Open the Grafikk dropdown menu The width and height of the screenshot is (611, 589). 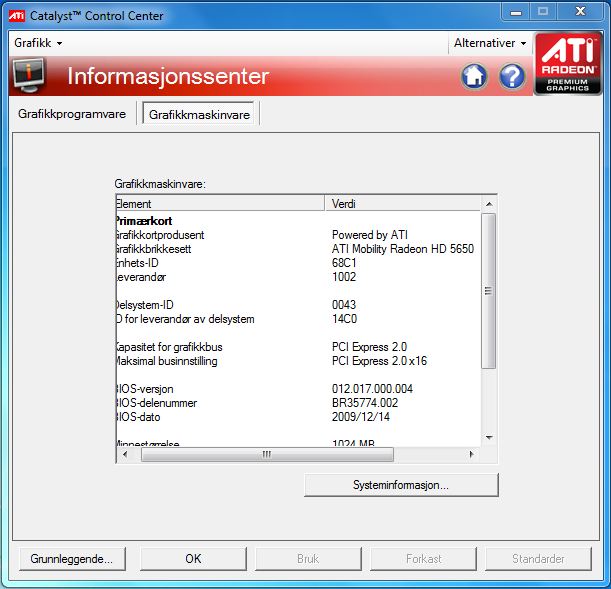click(38, 43)
